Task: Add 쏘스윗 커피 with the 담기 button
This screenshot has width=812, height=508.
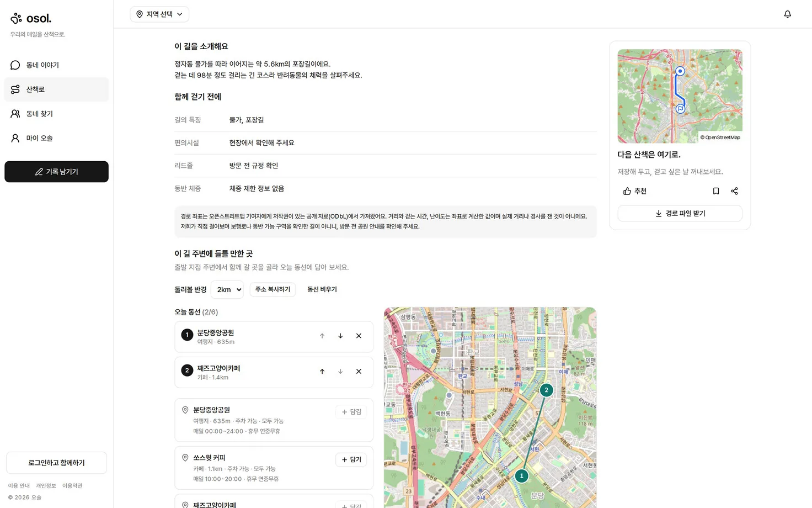Action: point(351,459)
